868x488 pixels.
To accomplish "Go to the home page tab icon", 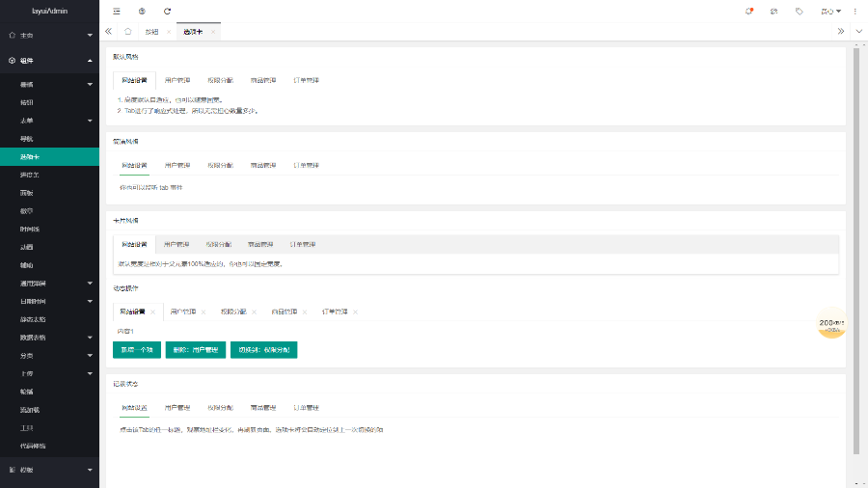I will coord(128,32).
